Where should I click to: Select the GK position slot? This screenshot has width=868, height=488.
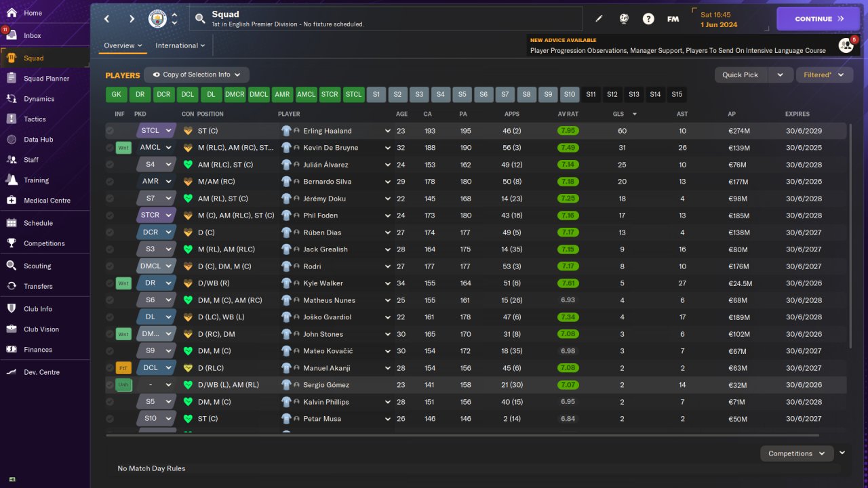[116, 95]
